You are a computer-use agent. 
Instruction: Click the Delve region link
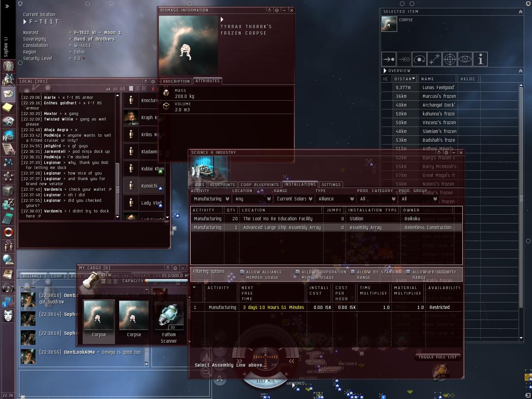point(79,52)
